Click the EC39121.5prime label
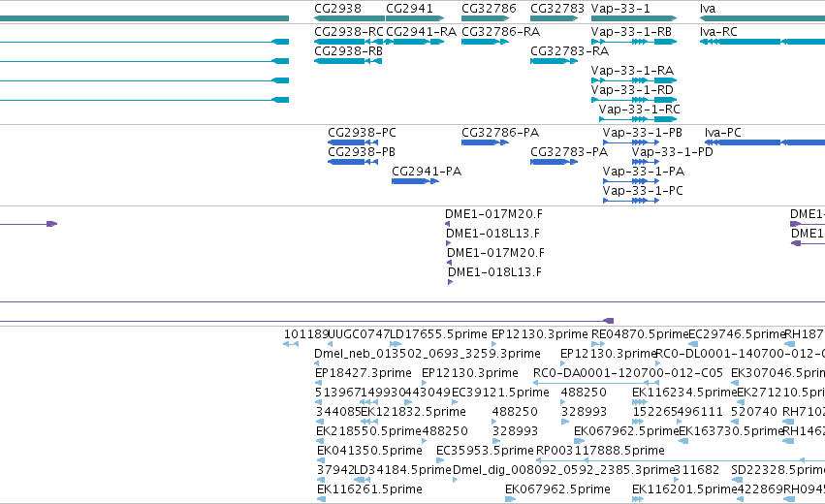The width and height of the screenshot is (825, 504). pos(500,393)
